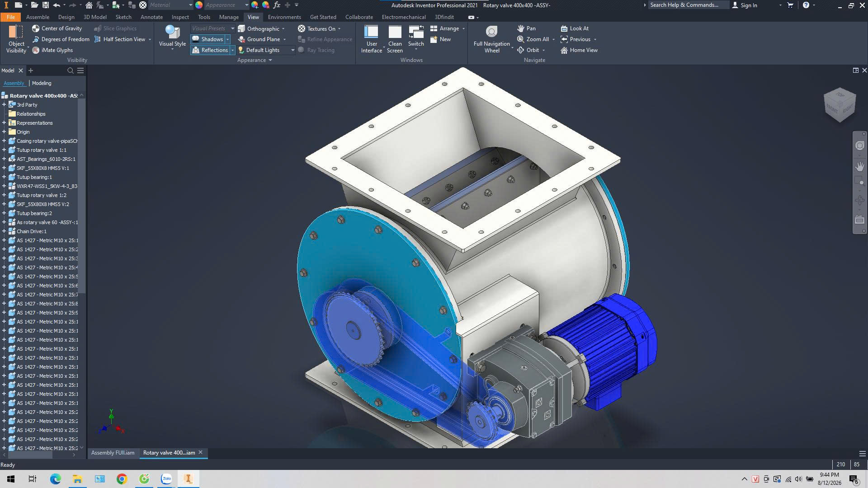Toggle Reflections display
The height and width of the screenshot is (488, 868).
[210, 50]
